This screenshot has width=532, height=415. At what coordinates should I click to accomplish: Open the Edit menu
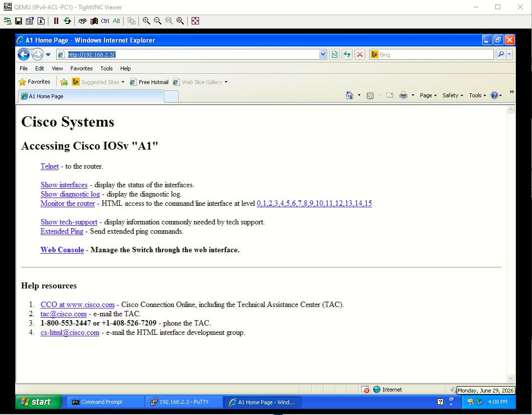[40, 68]
